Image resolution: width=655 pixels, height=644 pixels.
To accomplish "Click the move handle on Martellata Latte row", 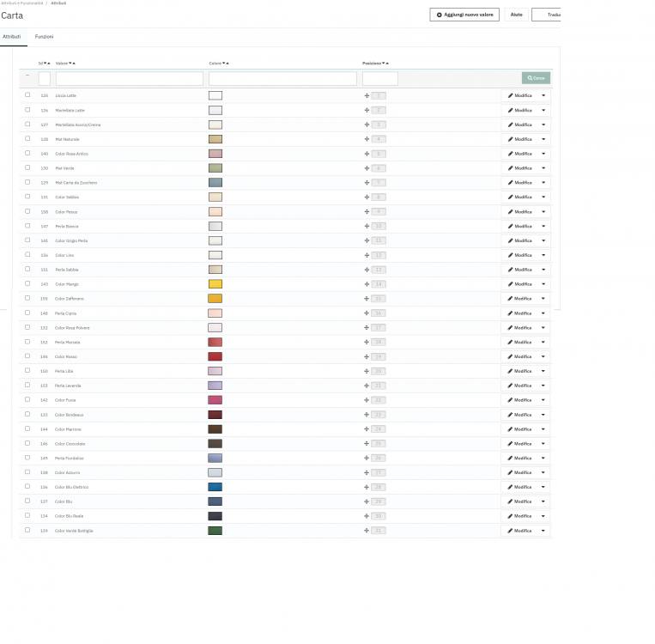I will pyautogui.click(x=367, y=110).
